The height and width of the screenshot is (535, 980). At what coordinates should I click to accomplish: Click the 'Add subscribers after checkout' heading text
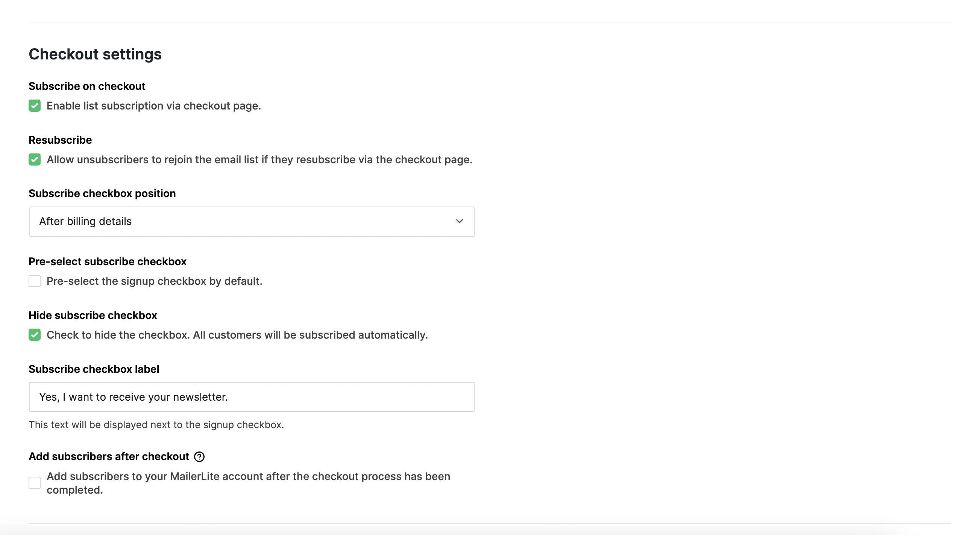[109, 456]
